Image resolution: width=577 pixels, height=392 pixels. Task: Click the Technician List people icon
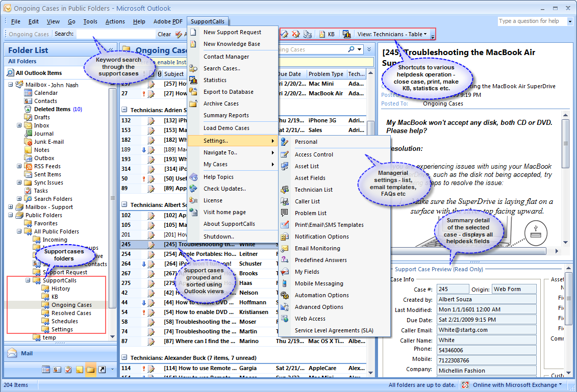pyautogui.click(x=285, y=190)
